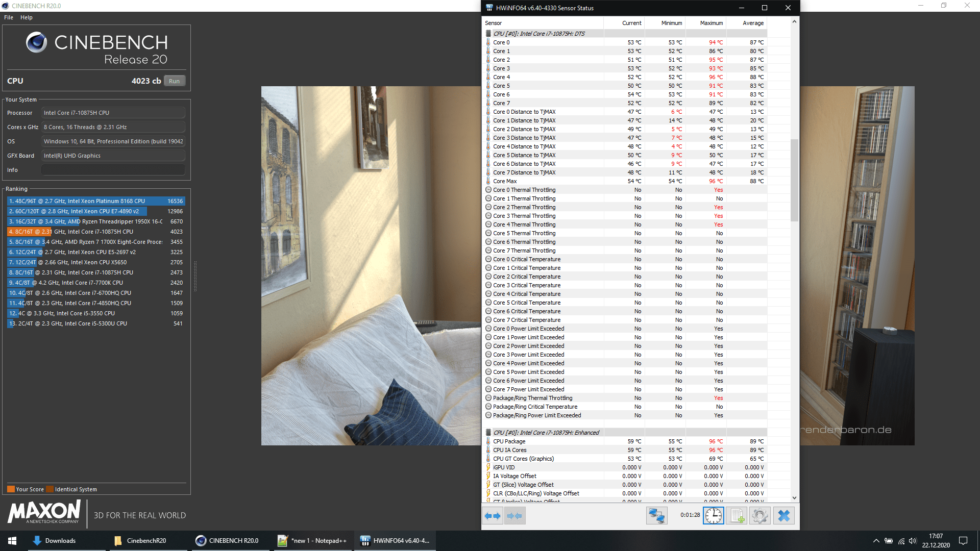Open HWiNFO sensor settings gear
980x551 pixels.
(759, 516)
